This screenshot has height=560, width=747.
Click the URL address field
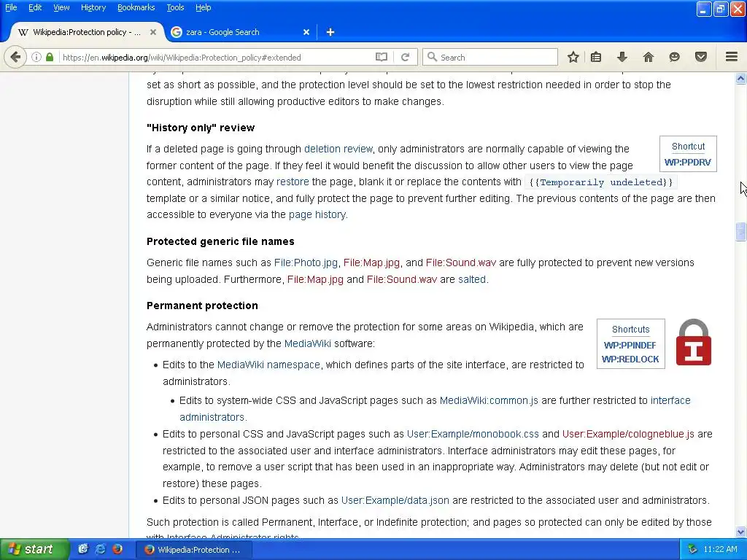(217, 57)
